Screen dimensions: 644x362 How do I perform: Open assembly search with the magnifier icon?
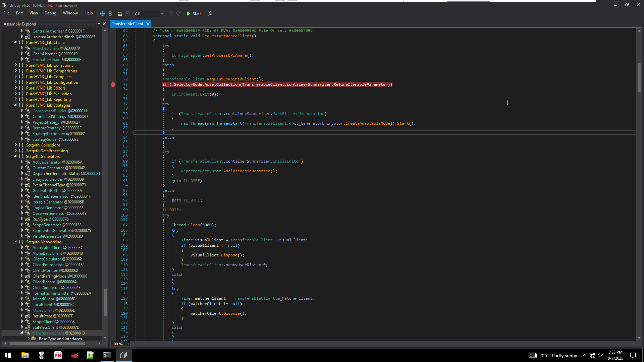click(210, 14)
